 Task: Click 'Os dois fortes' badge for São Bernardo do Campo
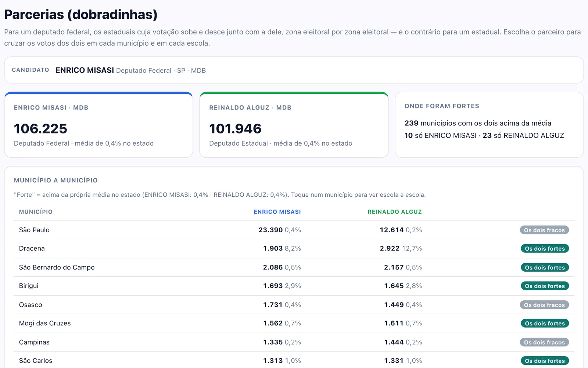click(545, 267)
